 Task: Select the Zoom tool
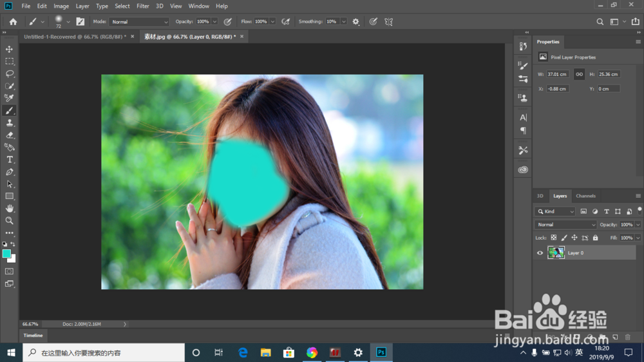coord(9,221)
